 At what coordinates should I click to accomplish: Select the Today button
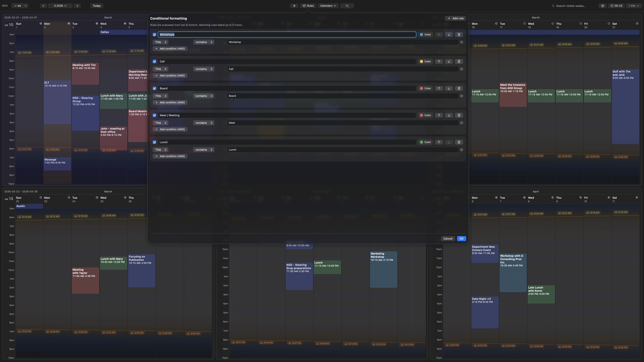[x=97, y=5]
